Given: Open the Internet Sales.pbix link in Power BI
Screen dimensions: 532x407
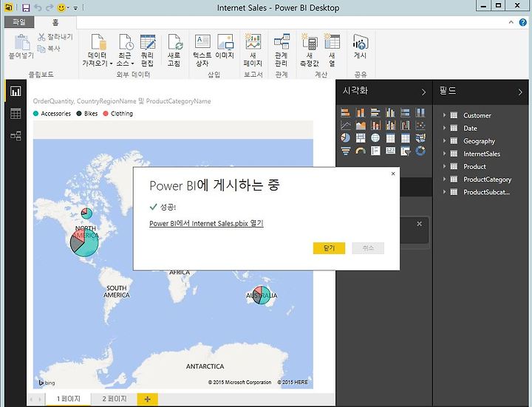Looking at the screenshot, I should (206, 223).
